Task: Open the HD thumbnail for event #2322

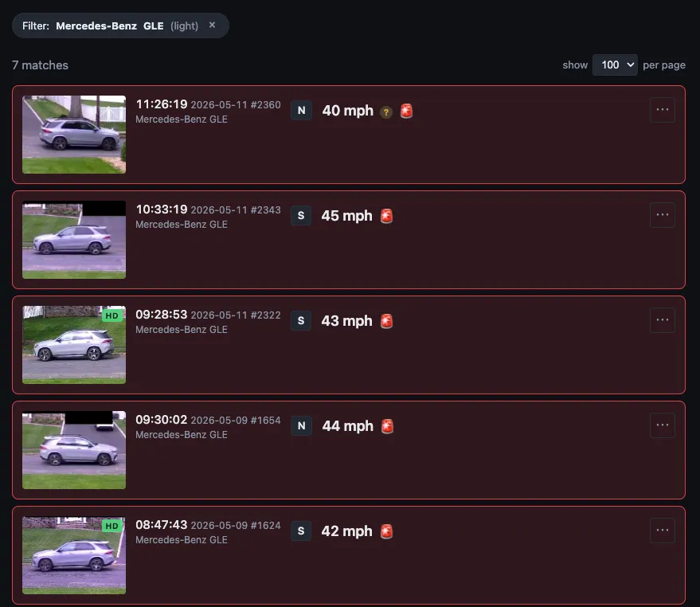Action: (x=74, y=345)
